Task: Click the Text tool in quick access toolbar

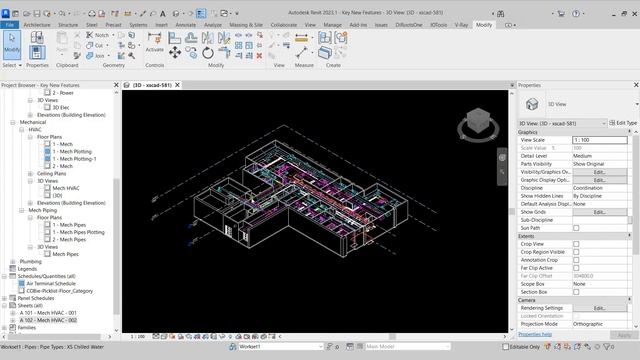Action: tap(162, 13)
